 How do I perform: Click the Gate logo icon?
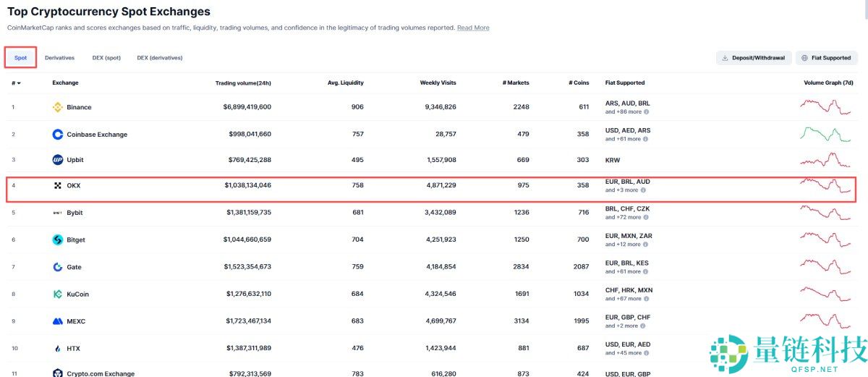pos(58,267)
